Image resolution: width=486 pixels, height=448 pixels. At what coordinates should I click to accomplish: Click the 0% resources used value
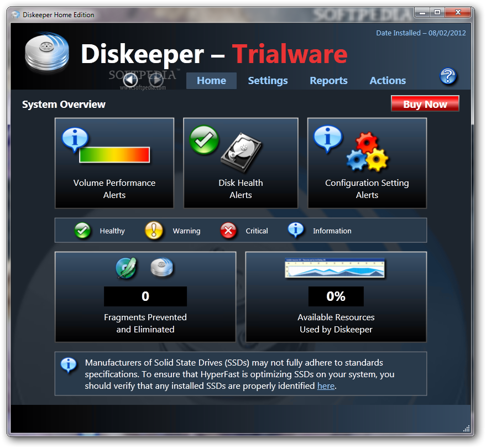(336, 296)
